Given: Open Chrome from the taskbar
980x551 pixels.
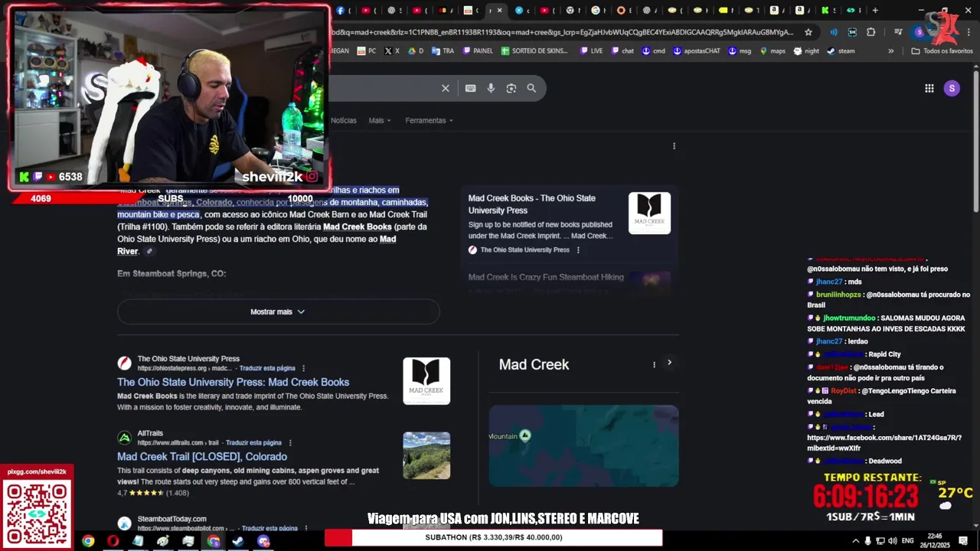Looking at the screenshot, I should pos(88,541).
